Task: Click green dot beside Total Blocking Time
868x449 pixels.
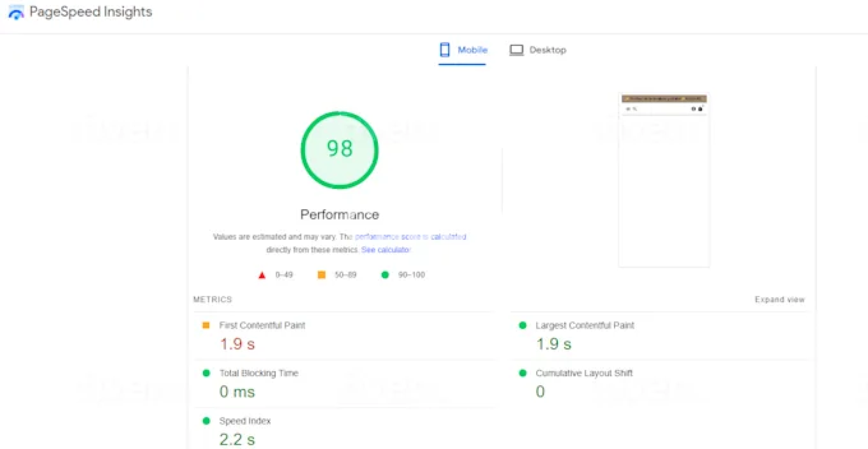Action: tap(206, 373)
